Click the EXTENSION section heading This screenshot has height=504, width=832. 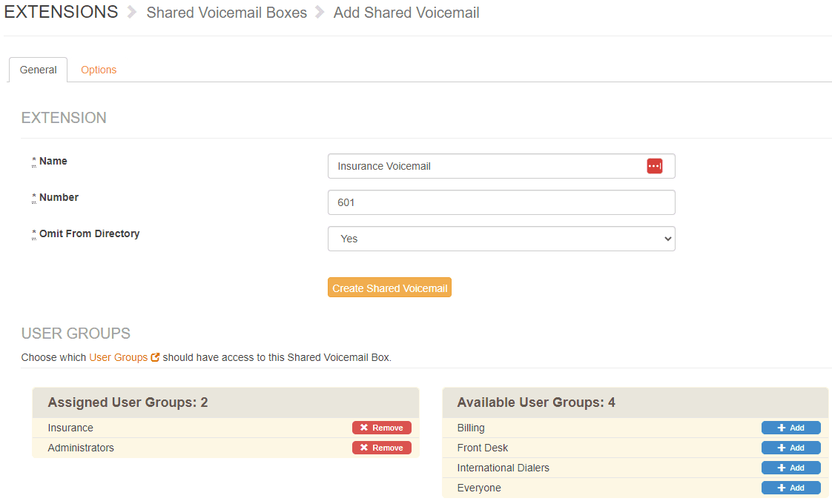(64, 118)
